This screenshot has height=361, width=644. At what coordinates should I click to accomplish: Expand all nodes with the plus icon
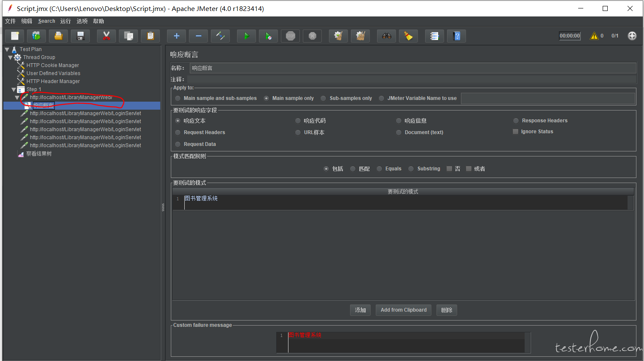[177, 36]
